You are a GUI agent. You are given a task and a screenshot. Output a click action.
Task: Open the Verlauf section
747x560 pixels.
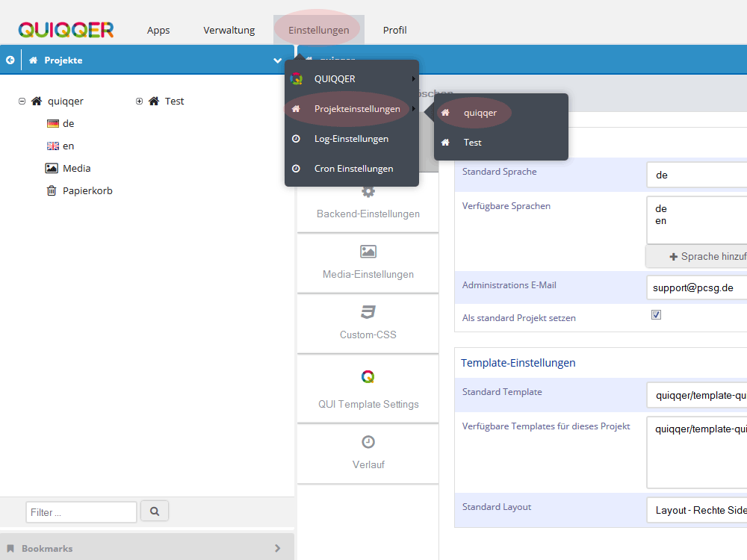point(368,453)
